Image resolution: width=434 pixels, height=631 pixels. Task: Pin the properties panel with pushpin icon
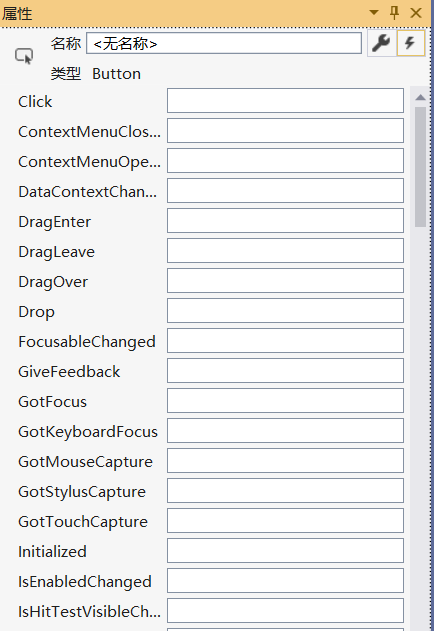(x=395, y=12)
